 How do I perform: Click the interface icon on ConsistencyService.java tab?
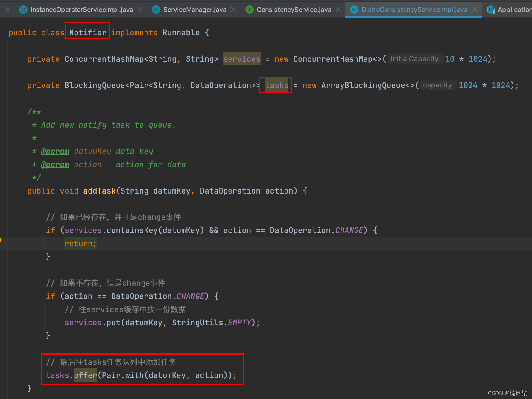click(x=249, y=10)
